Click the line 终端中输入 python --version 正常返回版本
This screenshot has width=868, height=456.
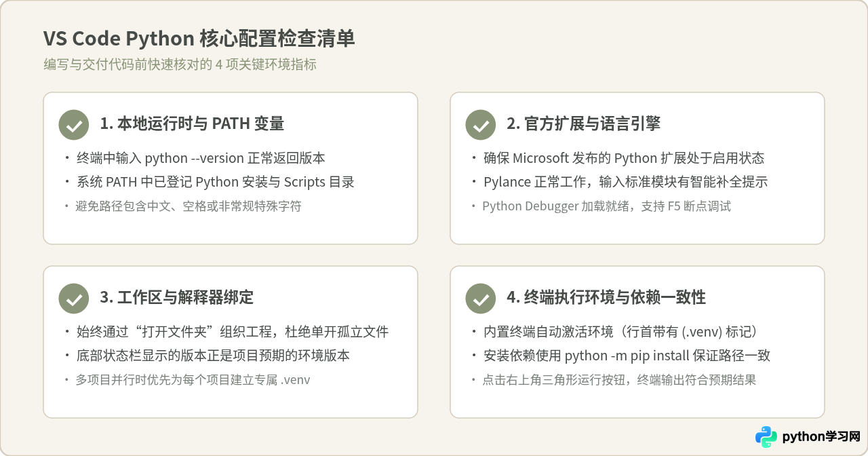click(x=201, y=158)
